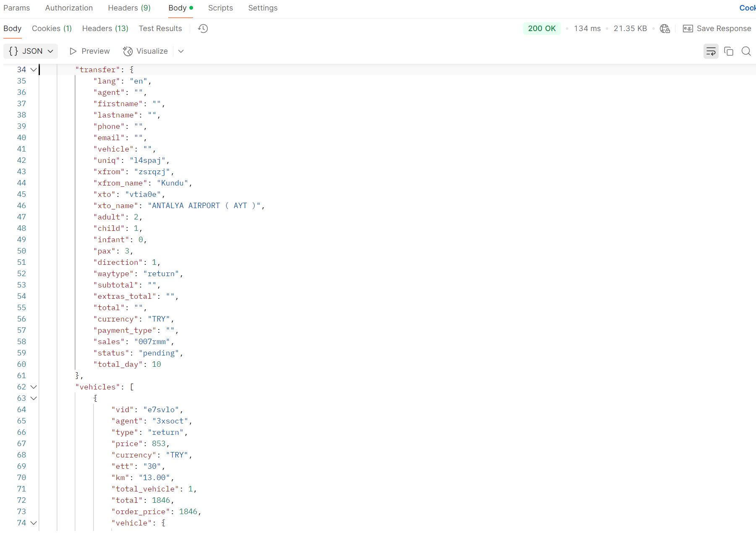
Task: Collapse the object at line 63
Action: (x=34, y=398)
